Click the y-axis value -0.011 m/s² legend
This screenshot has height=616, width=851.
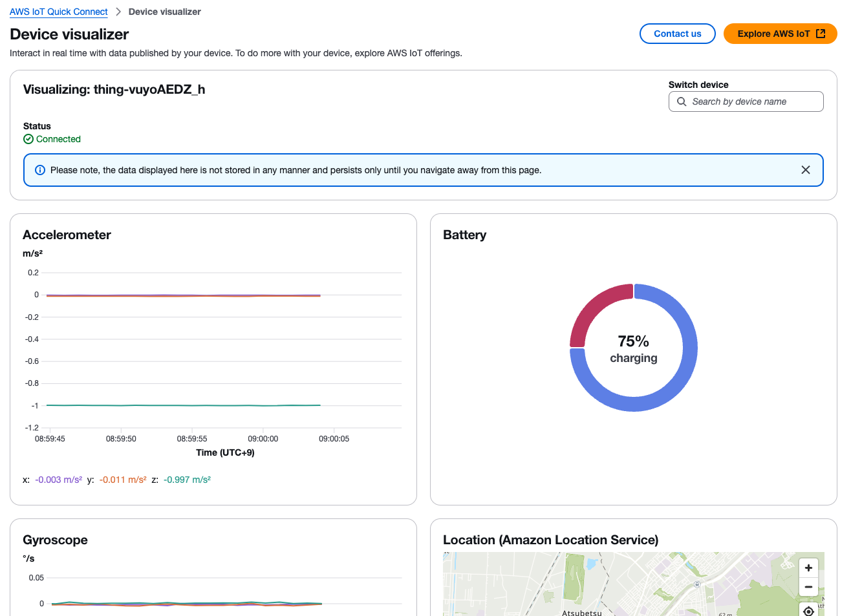click(123, 480)
